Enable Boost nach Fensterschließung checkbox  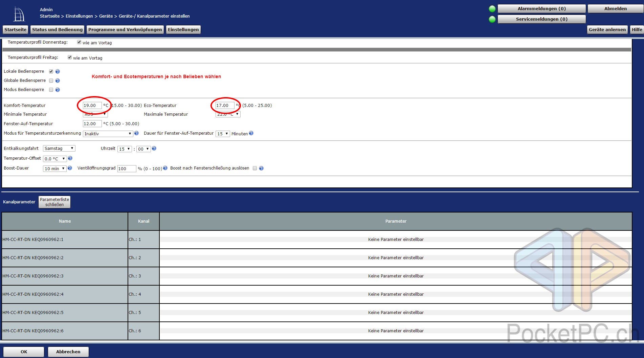point(255,168)
